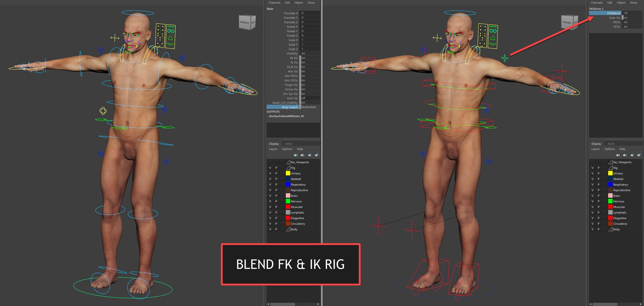
Task: Open Show menu in left channel box
Action: tap(311, 3)
